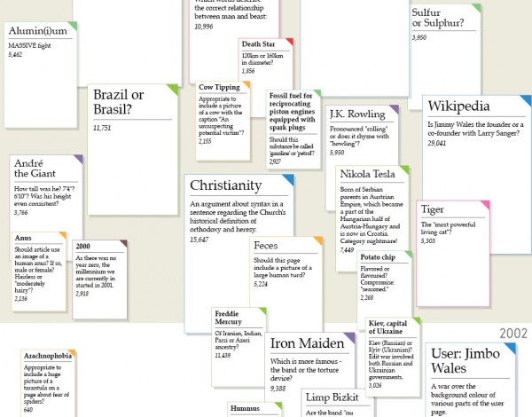This screenshot has height=417, width=532.
Task: Click the 2,927 count on Fossil fuel card
Action: click(275, 161)
